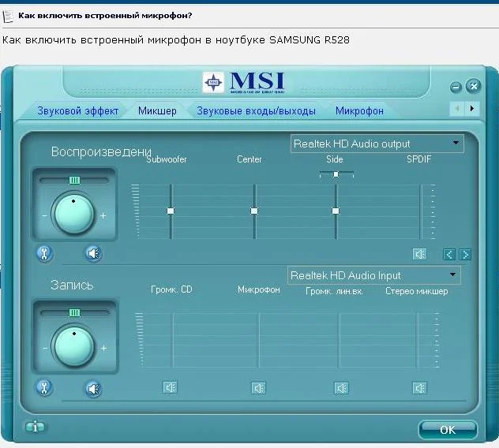Open the Микрофон tab

click(359, 111)
